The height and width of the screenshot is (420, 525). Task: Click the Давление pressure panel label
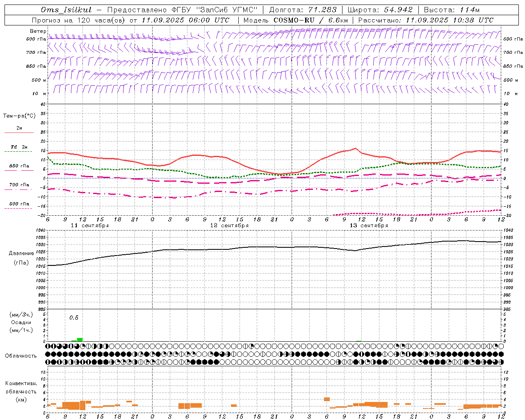(x=21, y=253)
